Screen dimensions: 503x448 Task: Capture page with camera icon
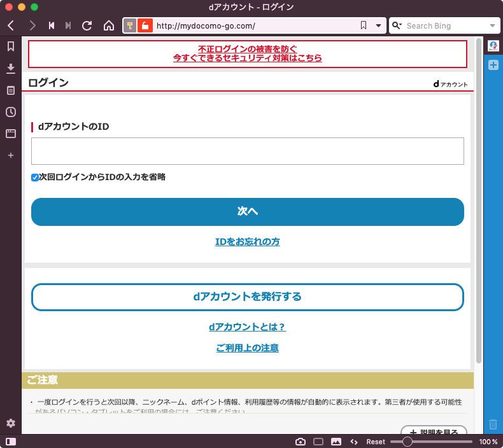(301, 442)
